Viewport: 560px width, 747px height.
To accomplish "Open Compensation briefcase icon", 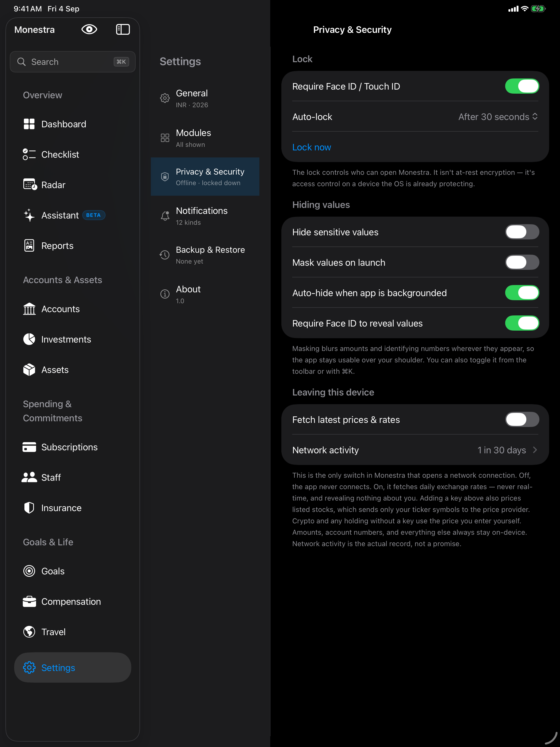I will click(29, 601).
